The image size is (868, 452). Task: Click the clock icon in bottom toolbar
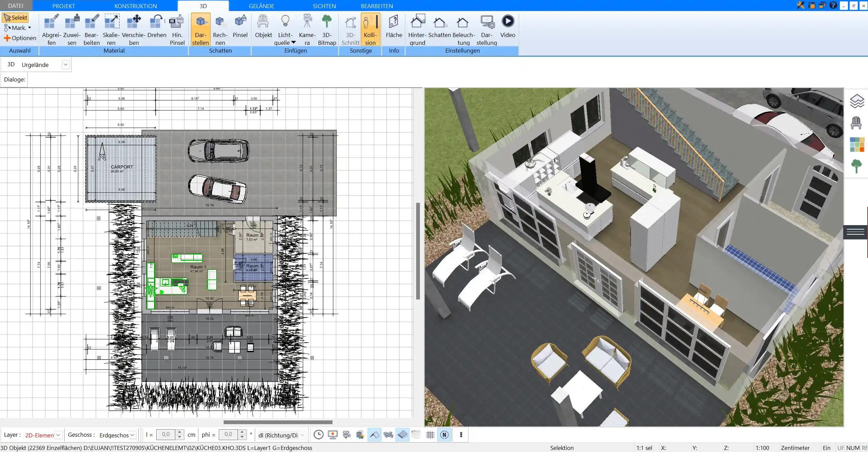pos(318,435)
